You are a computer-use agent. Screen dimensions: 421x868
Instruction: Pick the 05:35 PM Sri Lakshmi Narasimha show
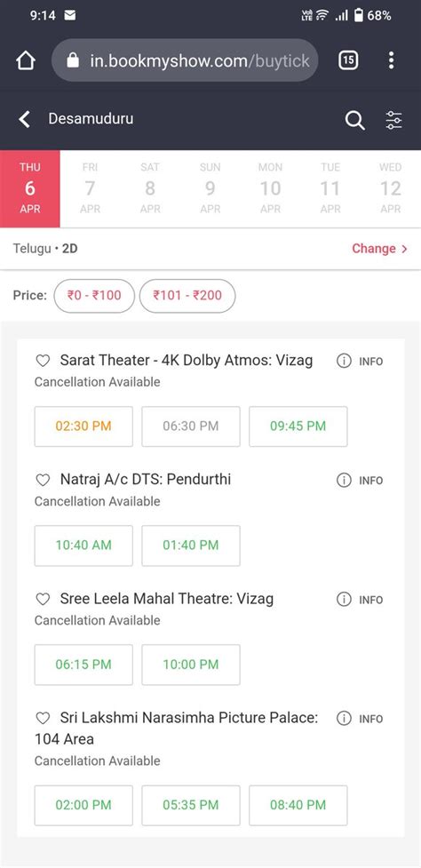(x=191, y=805)
